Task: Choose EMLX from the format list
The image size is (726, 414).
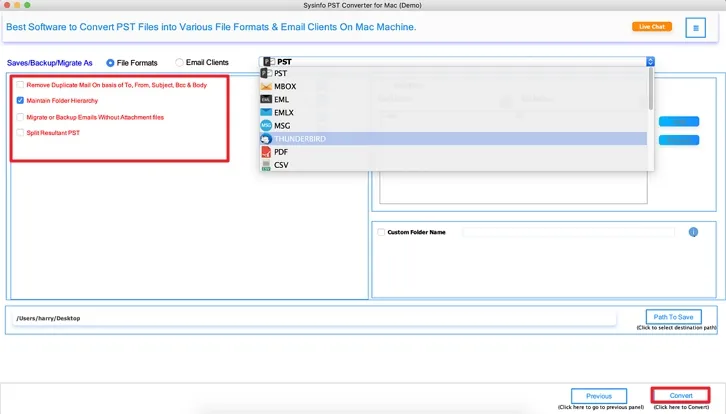Action: tap(453, 112)
